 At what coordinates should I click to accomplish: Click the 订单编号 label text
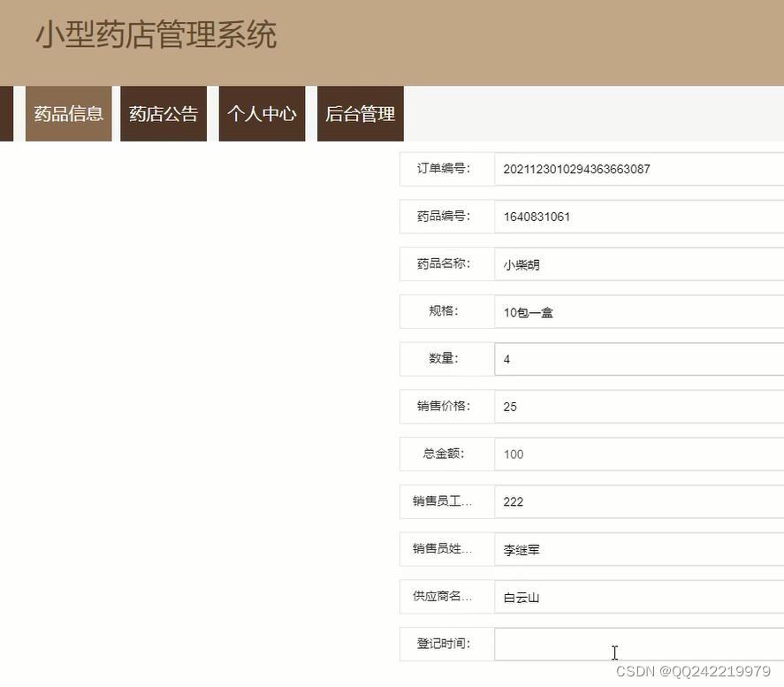point(445,168)
